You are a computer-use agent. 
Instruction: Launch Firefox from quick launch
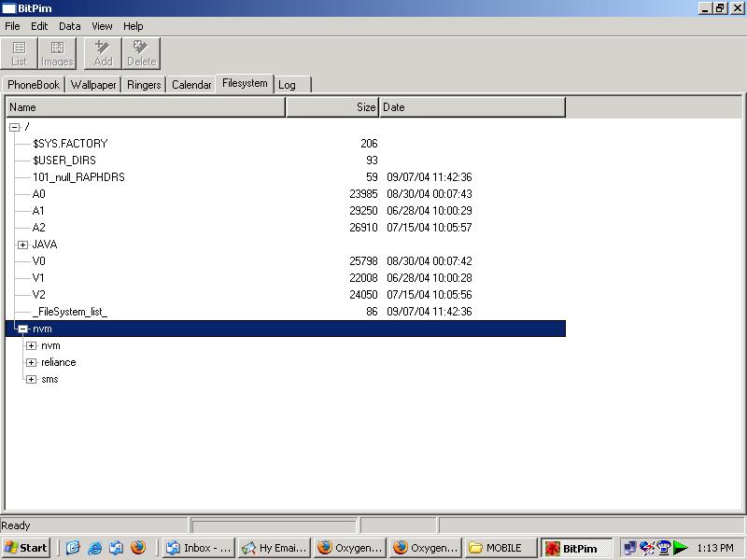click(x=138, y=548)
